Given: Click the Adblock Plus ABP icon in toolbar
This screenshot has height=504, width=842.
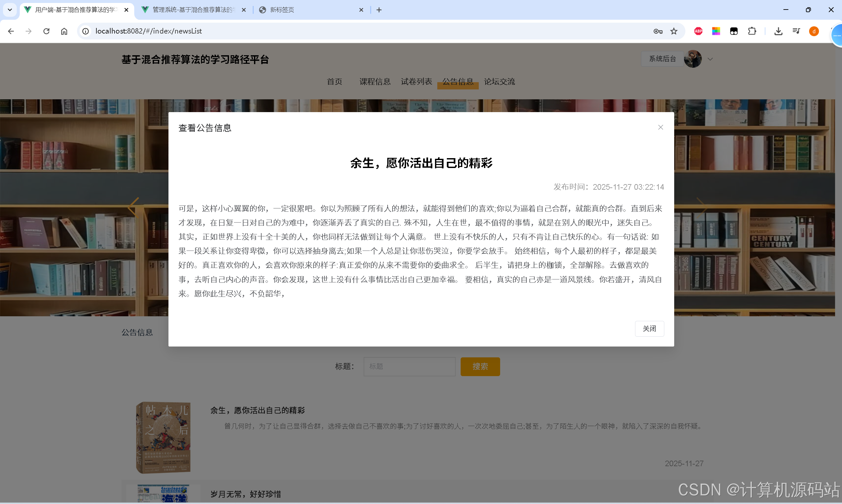Looking at the screenshot, I should click(x=698, y=31).
